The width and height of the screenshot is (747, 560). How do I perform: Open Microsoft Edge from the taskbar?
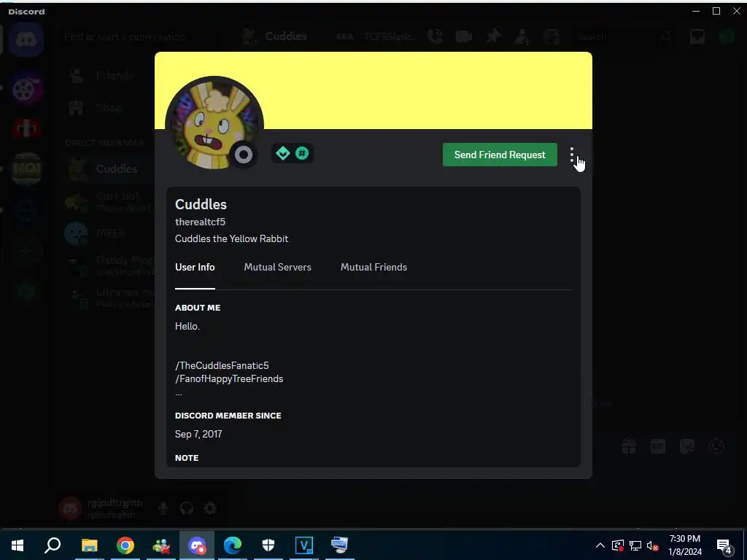[233, 545]
